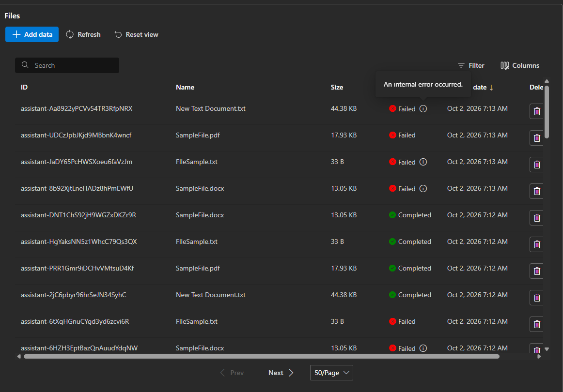Click into the Search input field

(67, 65)
